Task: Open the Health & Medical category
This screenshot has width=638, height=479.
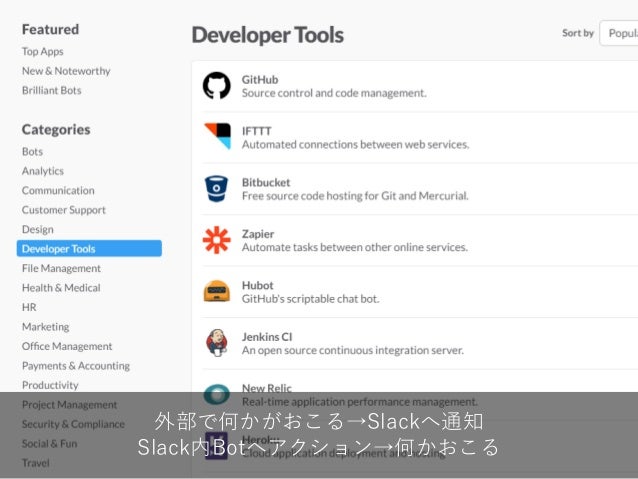Action: coord(61,288)
